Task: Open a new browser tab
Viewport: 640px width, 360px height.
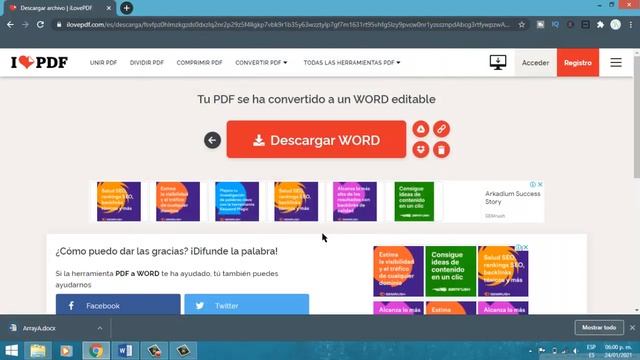Action: click(x=127, y=8)
